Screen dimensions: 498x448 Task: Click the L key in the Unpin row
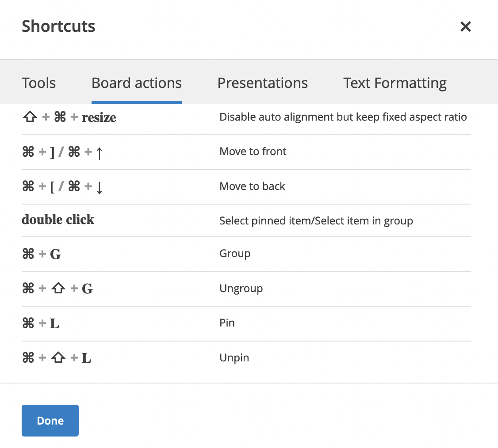tap(86, 358)
